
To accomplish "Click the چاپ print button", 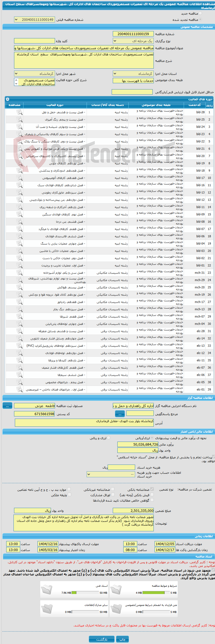I will (122, 639).
